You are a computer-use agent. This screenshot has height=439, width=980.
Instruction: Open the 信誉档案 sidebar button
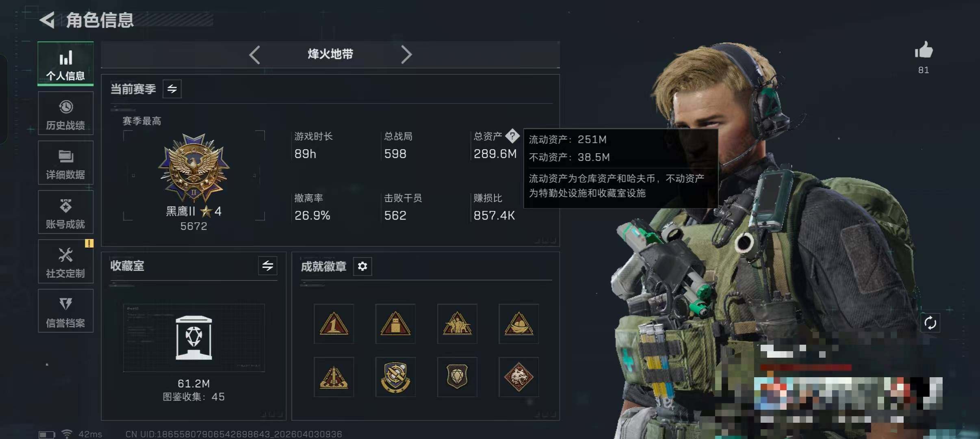click(x=65, y=311)
